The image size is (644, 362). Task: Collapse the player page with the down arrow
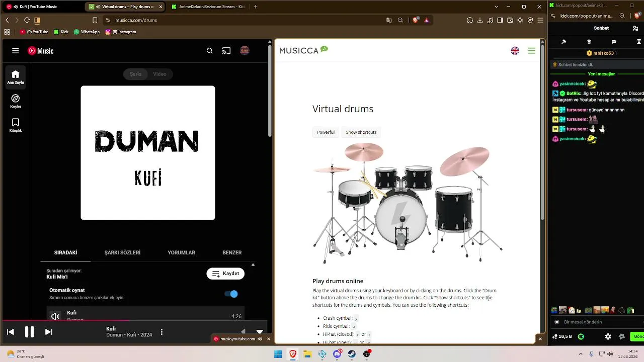point(260,332)
